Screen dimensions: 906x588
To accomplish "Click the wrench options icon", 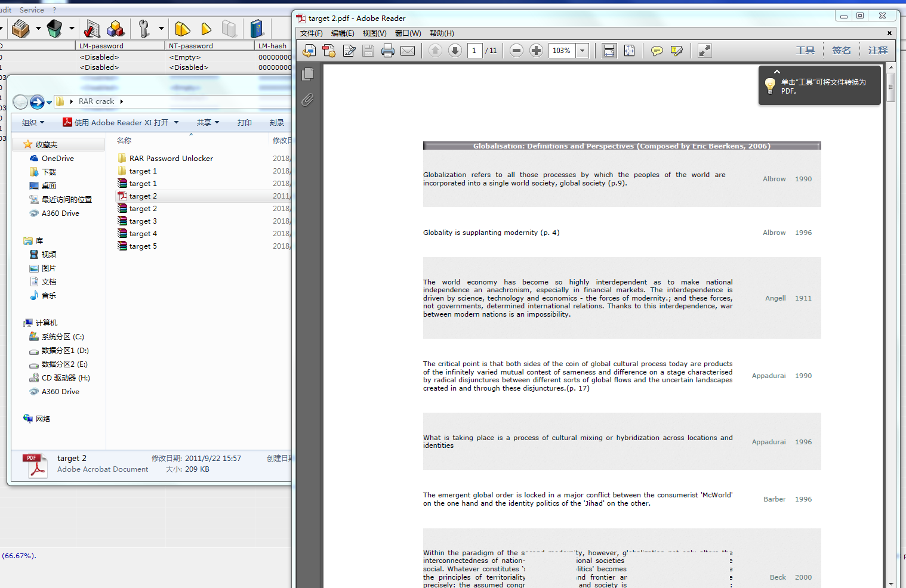I will point(144,28).
